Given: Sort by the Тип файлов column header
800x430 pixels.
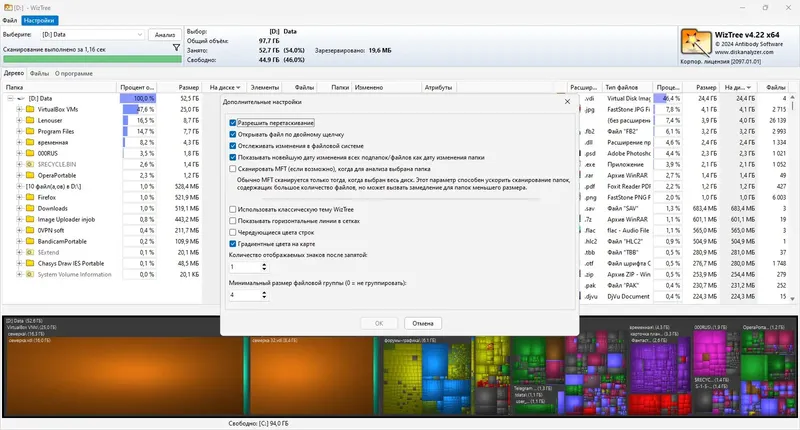Looking at the screenshot, I should pos(627,87).
